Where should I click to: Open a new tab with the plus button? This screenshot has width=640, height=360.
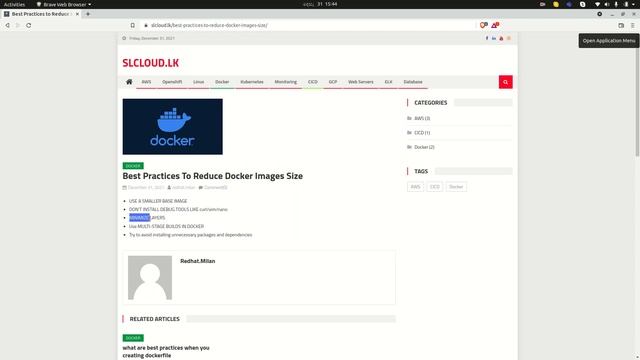(x=88, y=14)
